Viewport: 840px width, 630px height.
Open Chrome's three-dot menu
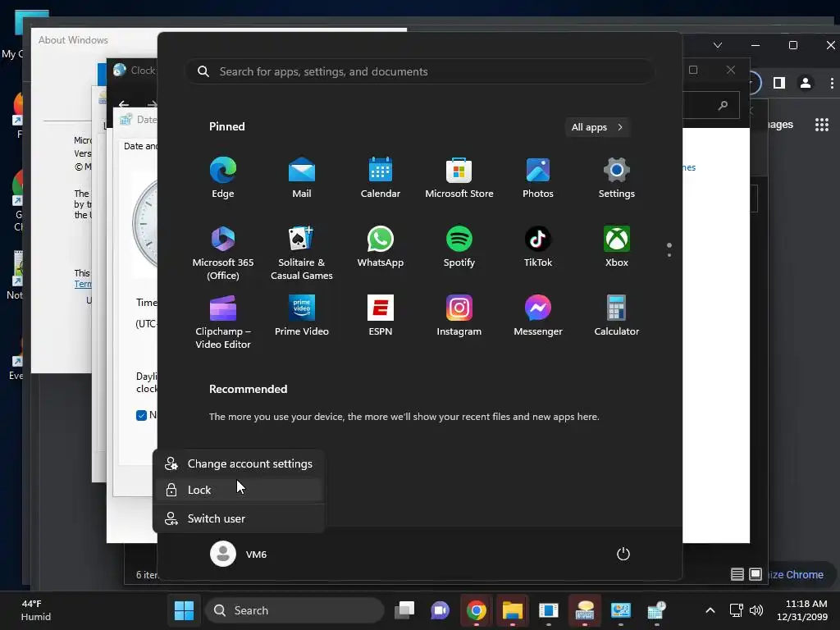point(832,83)
